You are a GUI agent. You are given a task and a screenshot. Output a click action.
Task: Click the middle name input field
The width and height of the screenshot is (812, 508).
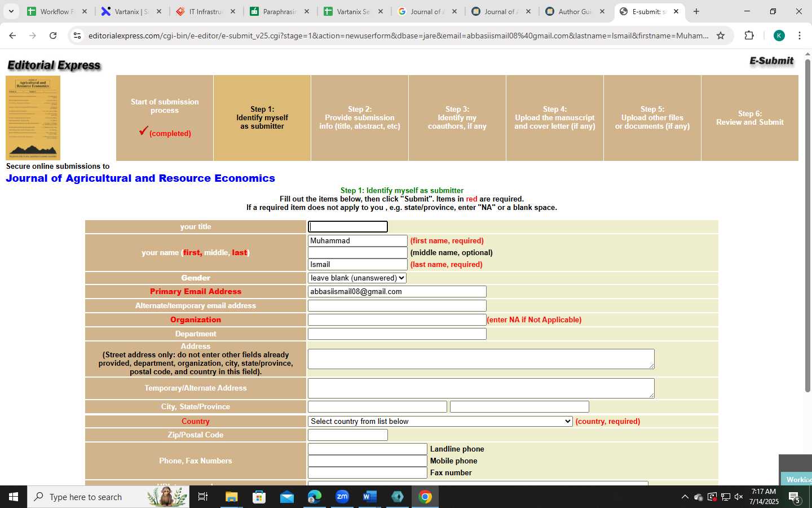click(x=358, y=252)
